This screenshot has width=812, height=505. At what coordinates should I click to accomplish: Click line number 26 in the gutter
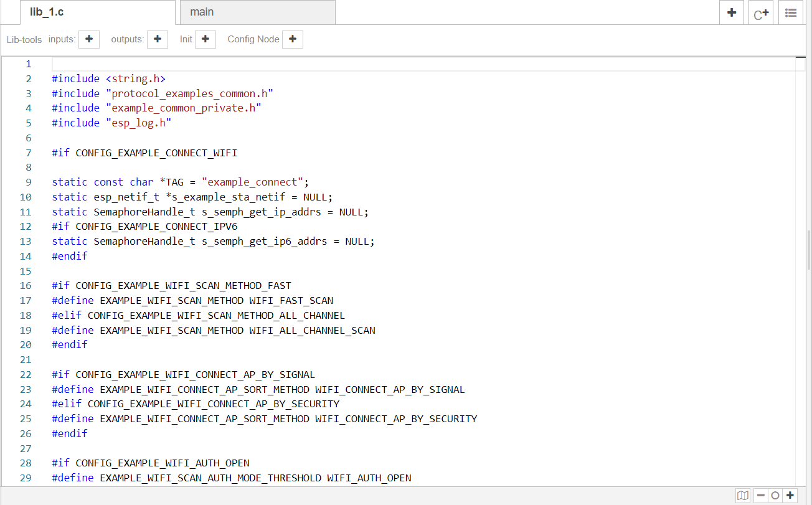point(25,434)
